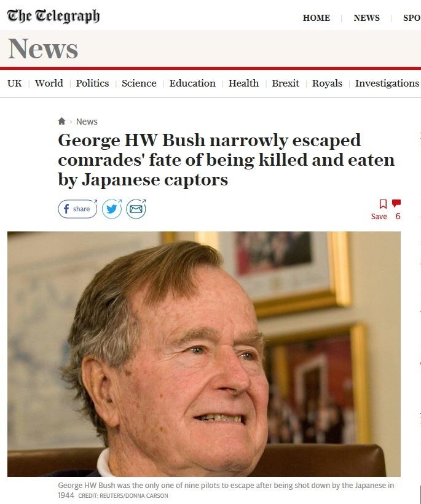Screen dimensions: 421x504
Task: Open the Health section
Action: (x=243, y=83)
